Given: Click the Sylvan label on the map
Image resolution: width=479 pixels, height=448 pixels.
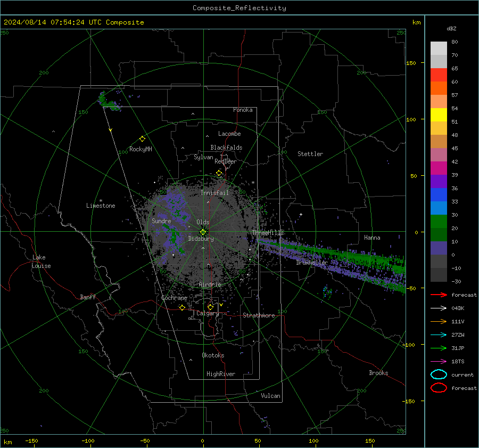Looking at the screenshot, I should tap(203, 157).
